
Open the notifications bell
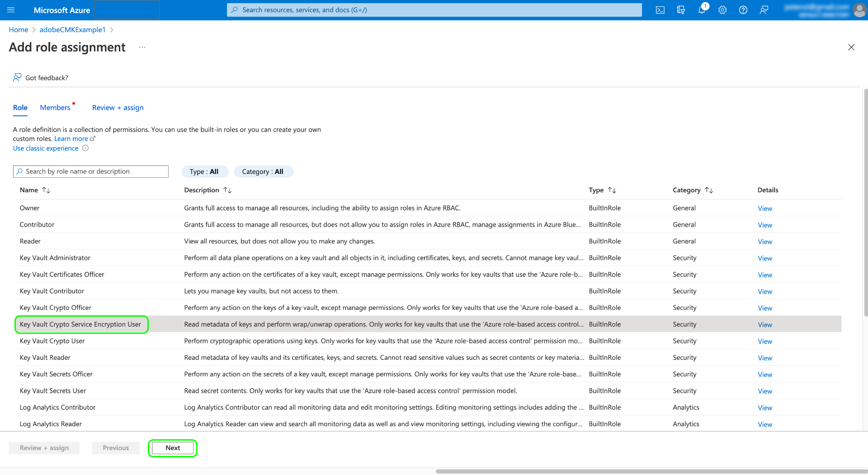[702, 10]
